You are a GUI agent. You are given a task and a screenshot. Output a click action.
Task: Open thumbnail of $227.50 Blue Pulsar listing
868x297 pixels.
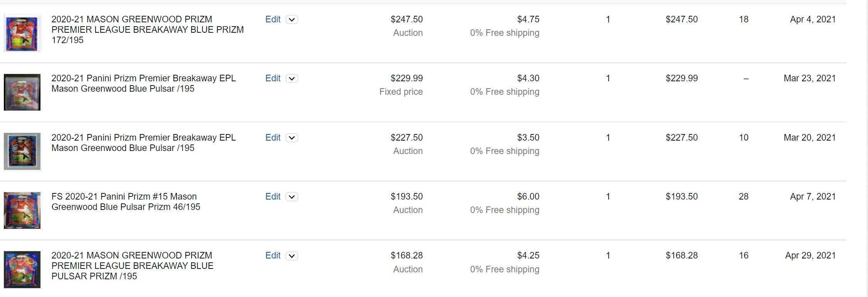22,151
